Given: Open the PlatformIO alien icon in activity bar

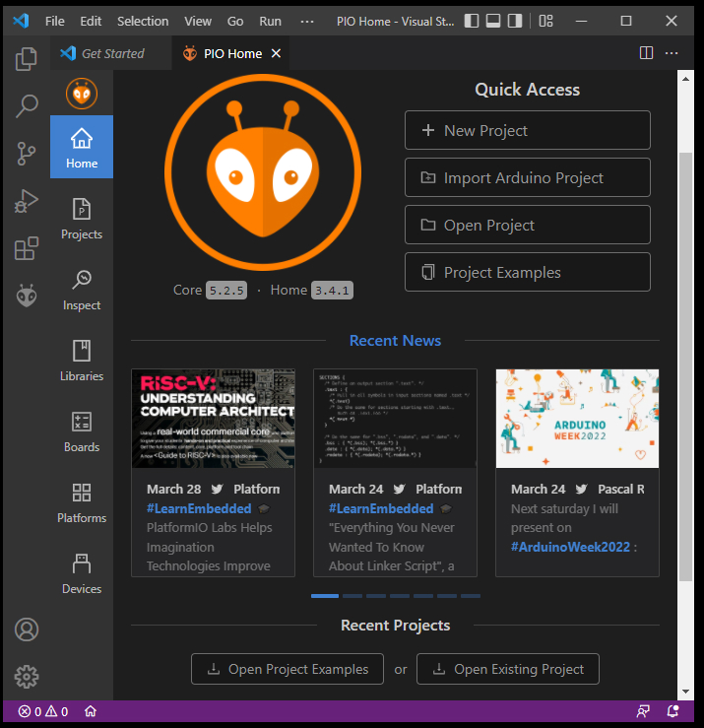Looking at the screenshot, I should click(x=26, y=296).
